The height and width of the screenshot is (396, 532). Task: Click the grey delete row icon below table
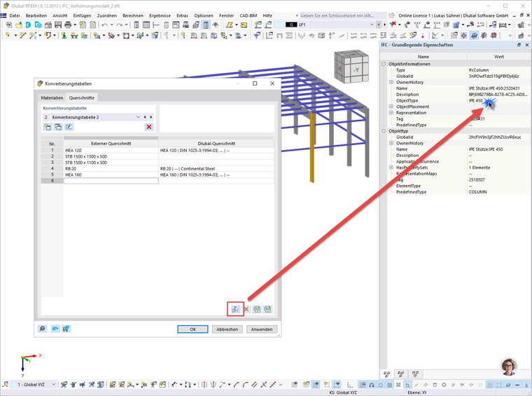tap(246, 309)
